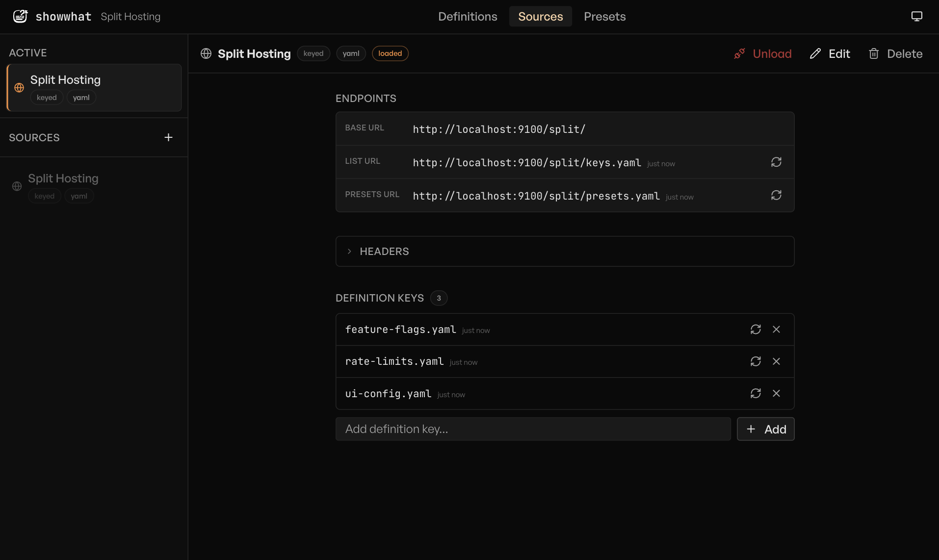Open the display monitor icon top right
Image resolution: width=939 pixels, height=560 pixels.
pos(917,16)
